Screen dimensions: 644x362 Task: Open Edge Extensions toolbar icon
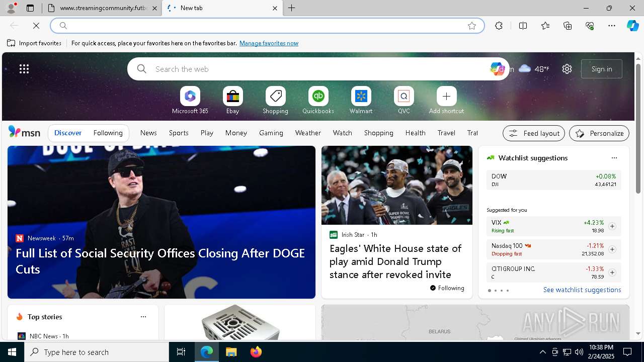[x=499, y=26]
